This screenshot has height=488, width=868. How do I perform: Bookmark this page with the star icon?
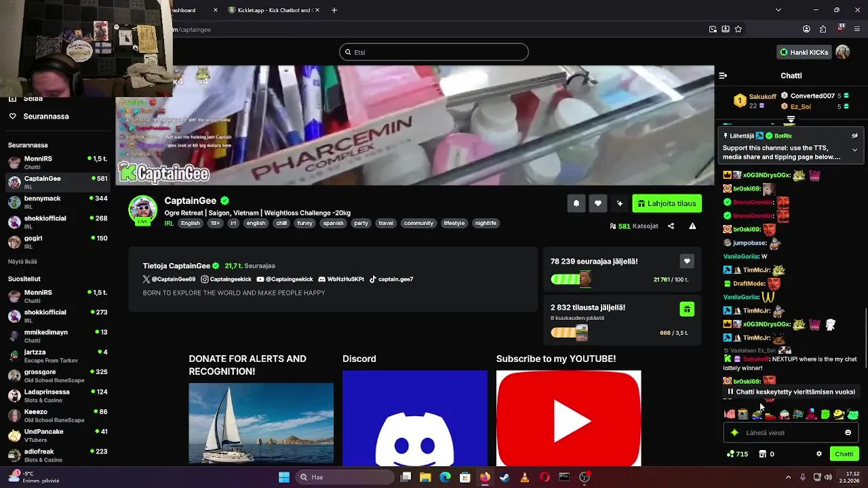[738, 29]
